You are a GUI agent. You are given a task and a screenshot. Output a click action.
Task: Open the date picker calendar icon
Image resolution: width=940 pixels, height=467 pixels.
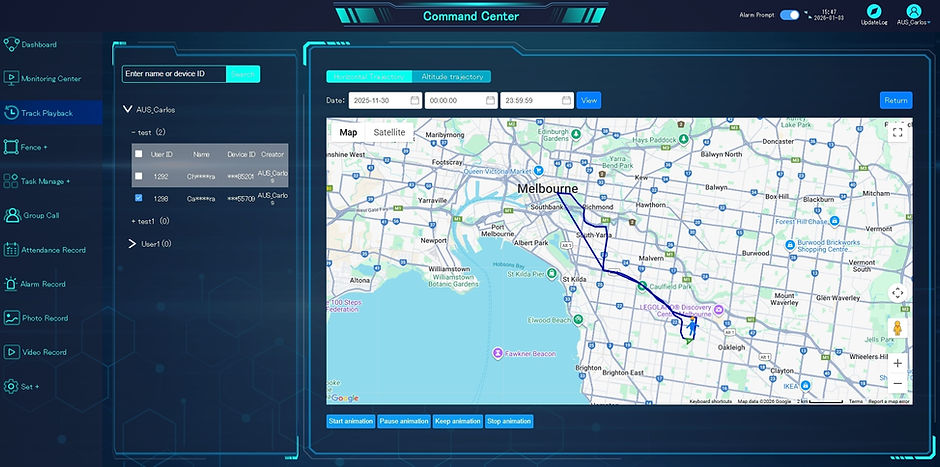(415, 101)
